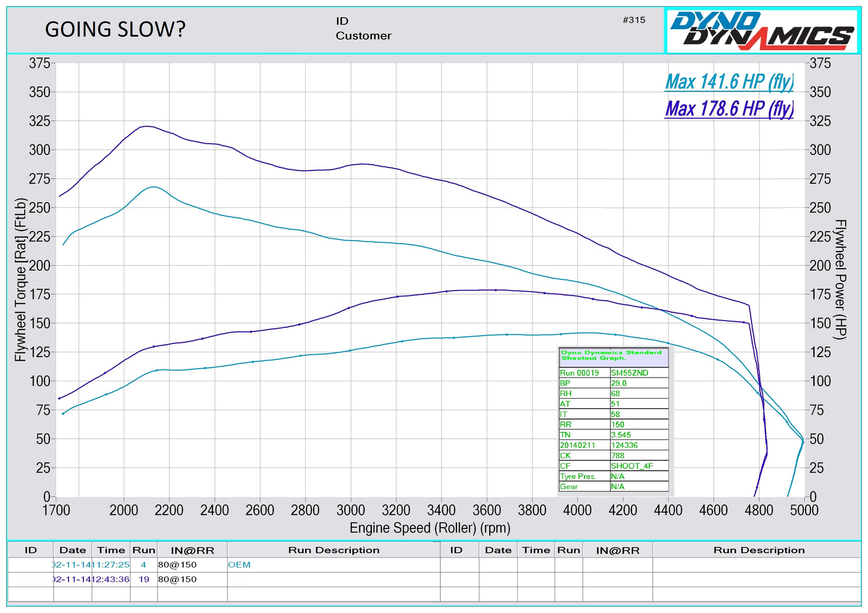Click the Flywheel Power (HP) axis label
The height and width of the screenshot is (613, 868).
(841, 280)
